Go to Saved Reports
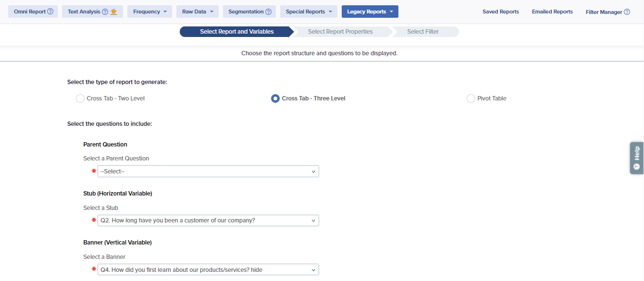This screenshot has height=281, width=644. (x=501, y=12)
